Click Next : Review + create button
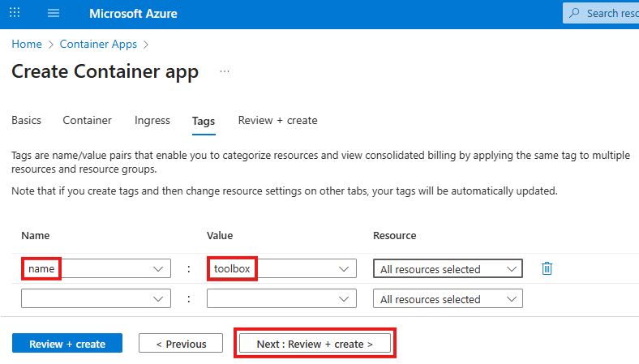Image resolution: width=639 pixels, height=364 pixels. coord(315,344)
